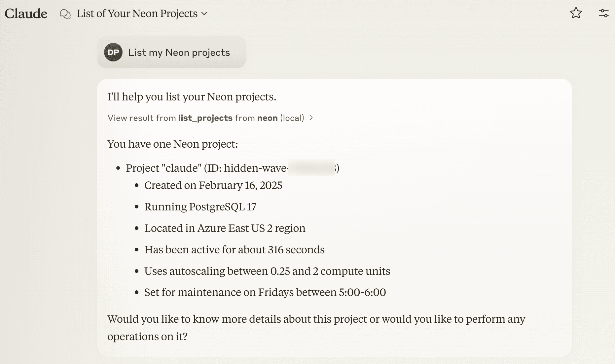Click the 'List my Neon projects' message bubble
This screenshot has width=615, height=364.
(x=179, y=53)
